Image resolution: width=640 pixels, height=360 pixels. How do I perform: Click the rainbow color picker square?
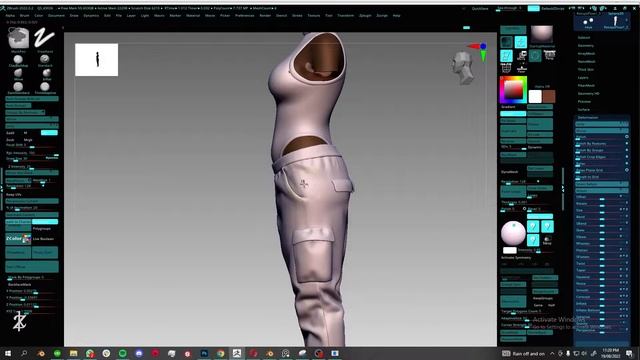pos(513,90)
